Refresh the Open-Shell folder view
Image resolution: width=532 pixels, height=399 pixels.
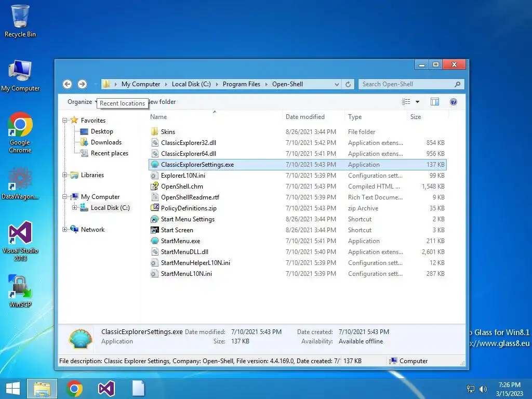tap(348, 84)
